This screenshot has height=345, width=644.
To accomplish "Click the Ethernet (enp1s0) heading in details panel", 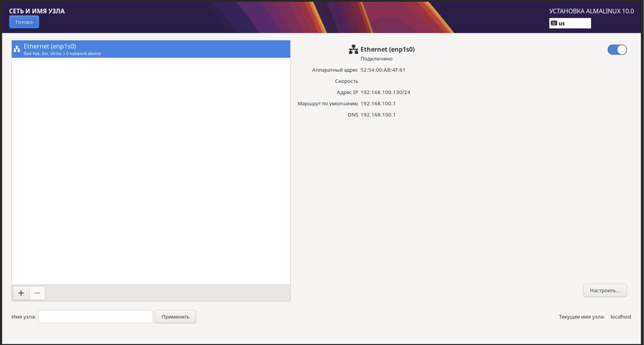I will click(387, 49).
